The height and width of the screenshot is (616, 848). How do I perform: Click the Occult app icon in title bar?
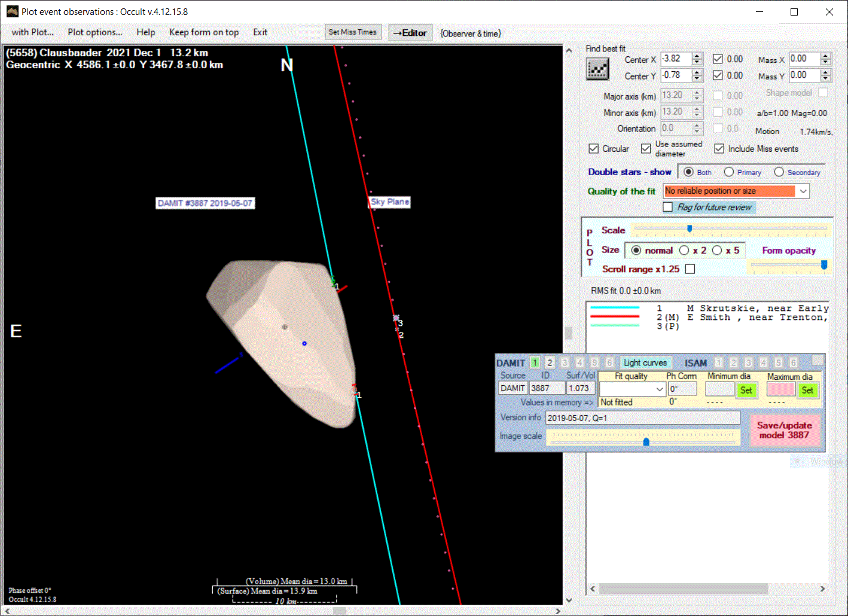click(12, 11)
